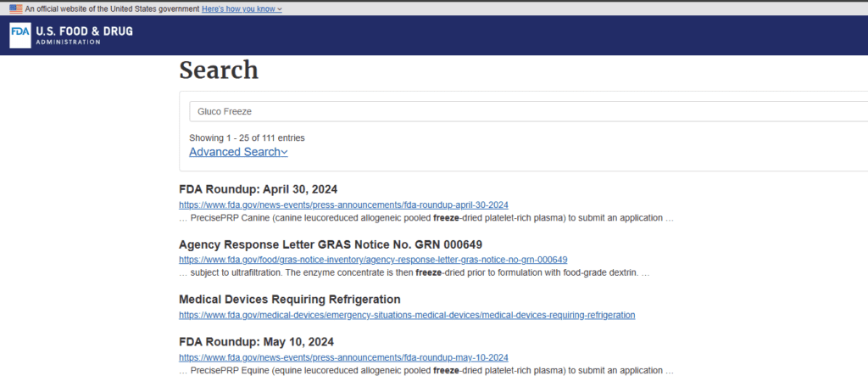Click "U.S. Food & Drug Administration" header text

[84, 35]
